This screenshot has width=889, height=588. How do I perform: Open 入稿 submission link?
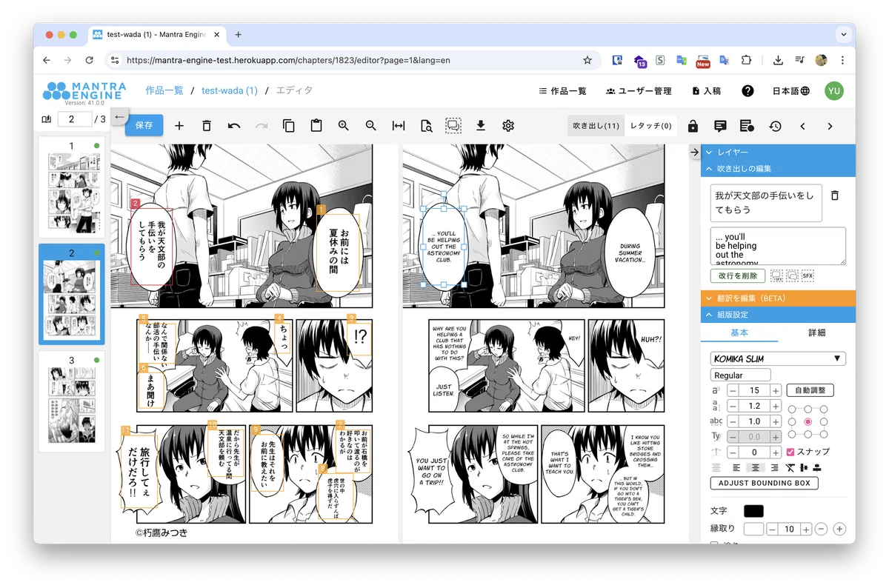[x=706, y=91]
